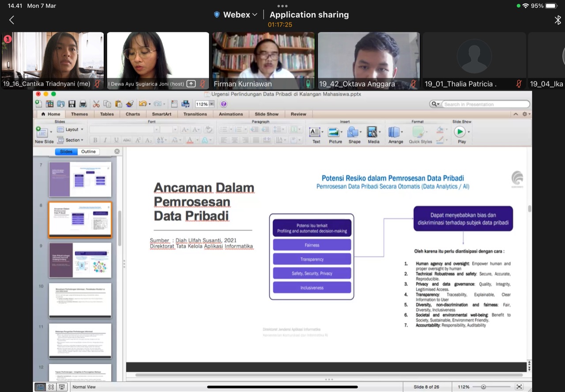The width and height of the screenshot is (565, 392).
Task: Open the Play slide show dropdown arrow
Action: pos(469,132)
